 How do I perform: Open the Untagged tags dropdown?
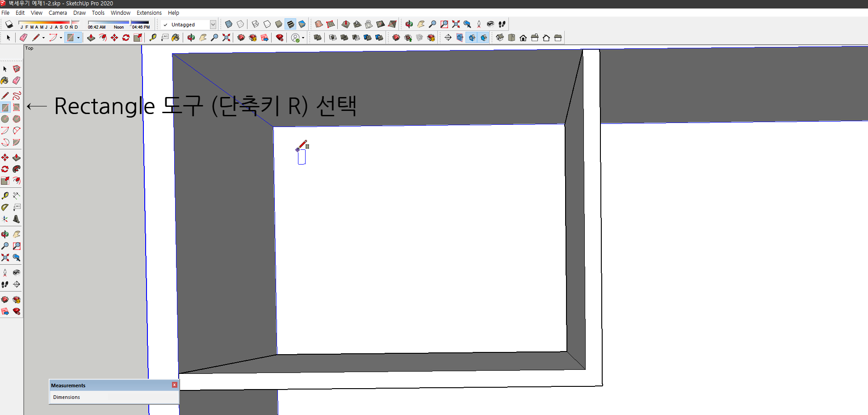214,25
